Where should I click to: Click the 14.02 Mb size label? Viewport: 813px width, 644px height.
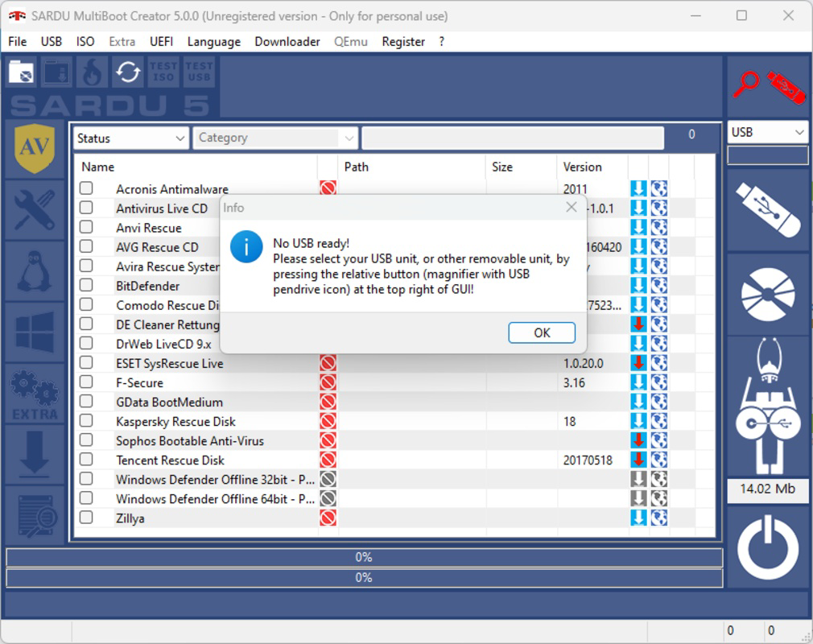click(767, 489)
